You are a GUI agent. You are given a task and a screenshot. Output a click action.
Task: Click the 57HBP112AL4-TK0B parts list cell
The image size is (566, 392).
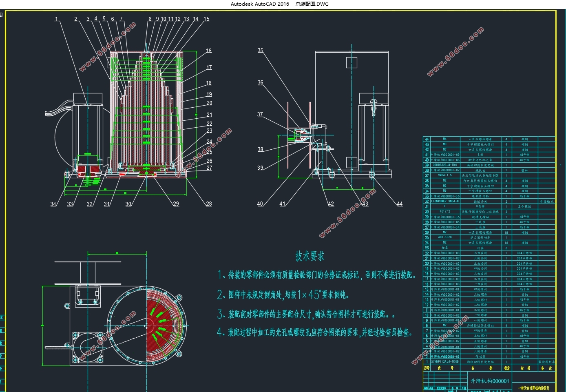(445, 361)
